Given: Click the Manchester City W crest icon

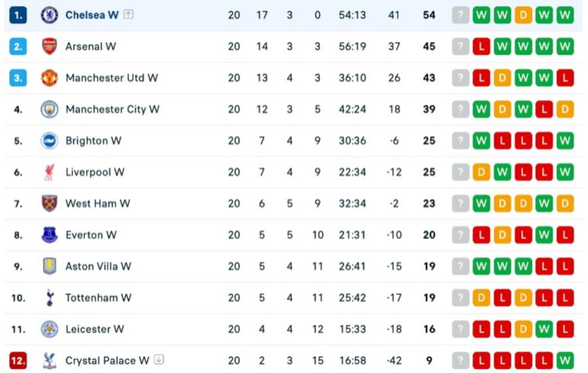Looking at the screenshot, I should [x=50, y=109].
